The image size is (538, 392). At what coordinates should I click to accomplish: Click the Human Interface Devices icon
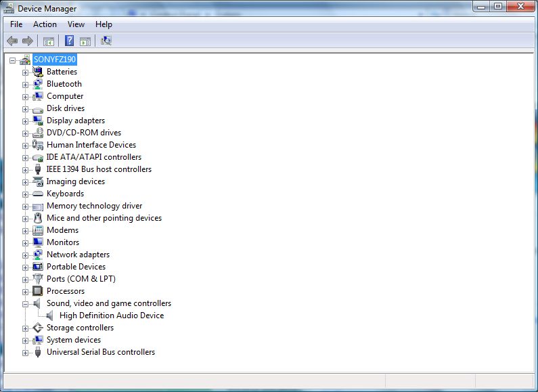pyautogui.click(x=38, y=145)
